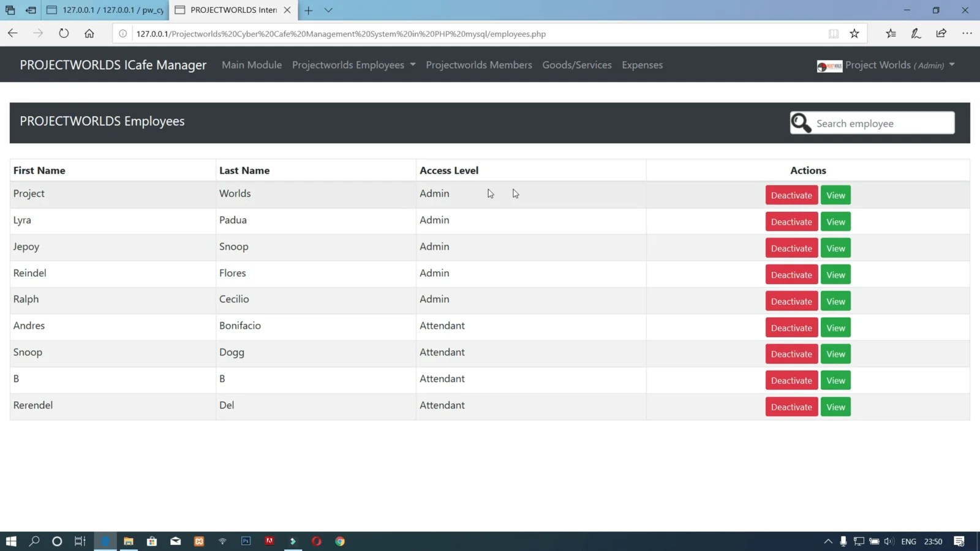980x551 pixels.
Task: Expand hidden icons in the system tray
Action: [x=828, y=541]
